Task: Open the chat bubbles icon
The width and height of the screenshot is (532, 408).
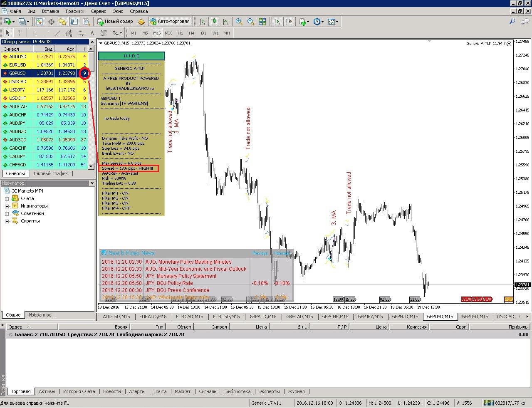Action: click(x=525, y=22)
